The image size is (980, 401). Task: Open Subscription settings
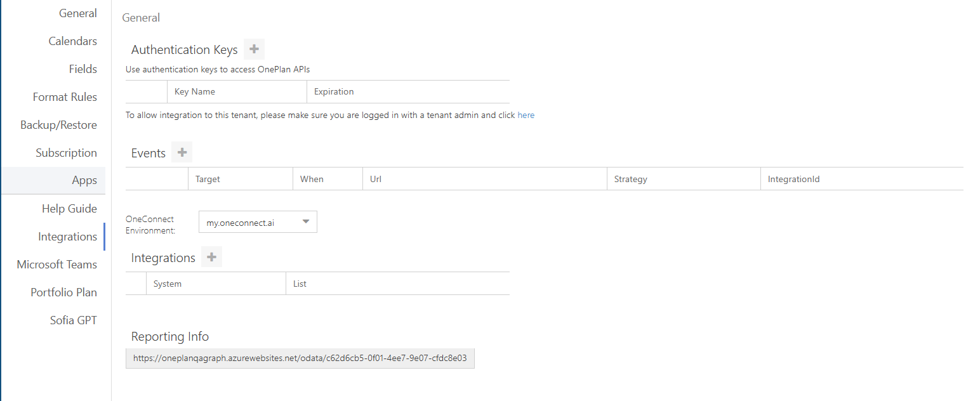click(x=66, y=153)
